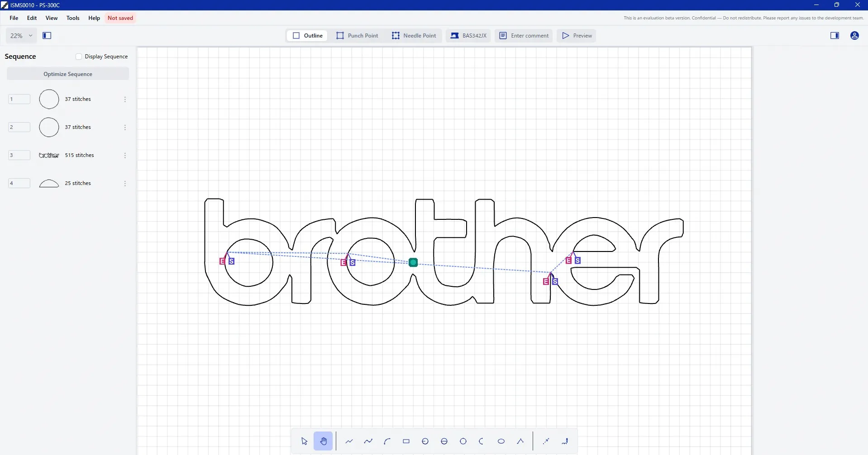Select the brother logo thumbnail

49,156
